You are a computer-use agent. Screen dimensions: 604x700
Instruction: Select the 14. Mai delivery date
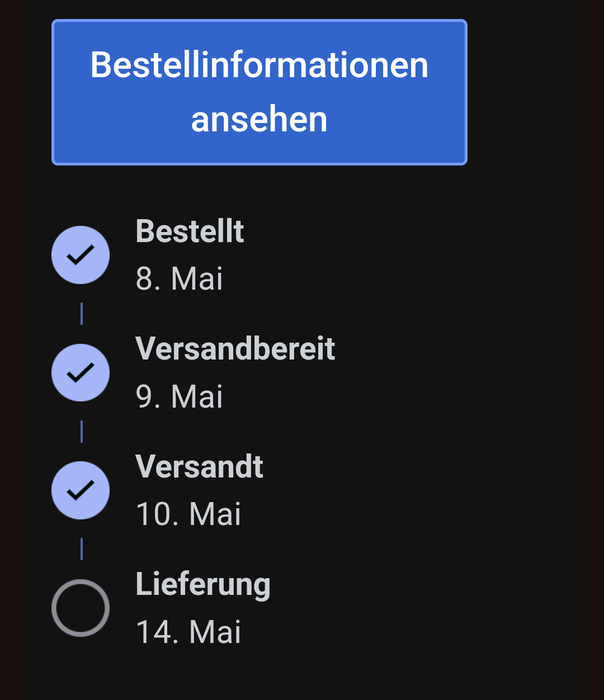(188, 632)
